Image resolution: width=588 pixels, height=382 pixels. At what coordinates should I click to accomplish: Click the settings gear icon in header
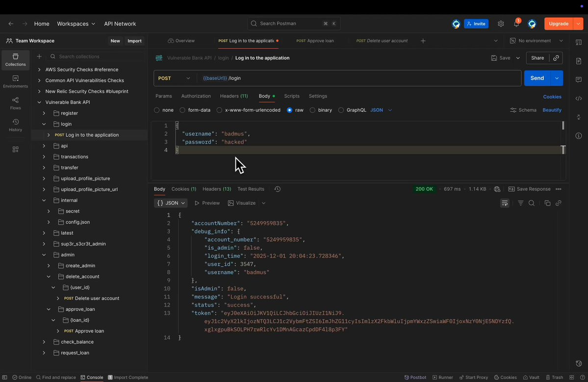tap(501, 24)
